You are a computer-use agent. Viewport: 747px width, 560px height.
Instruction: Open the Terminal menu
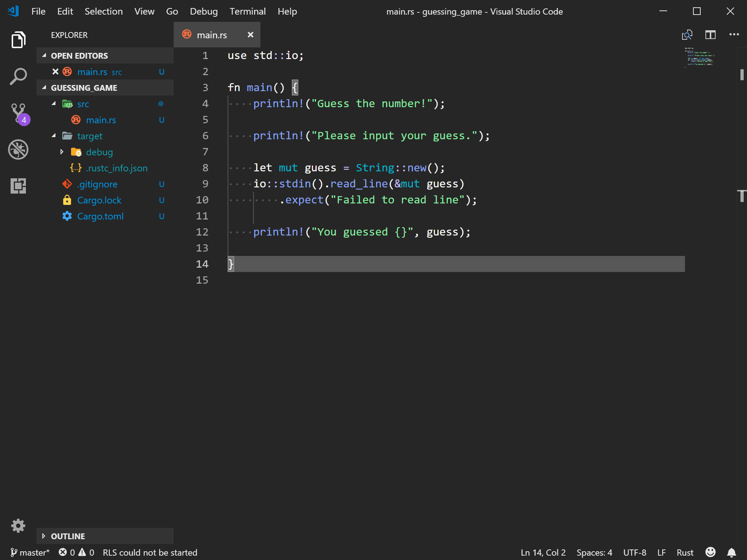tap(247, 12)
